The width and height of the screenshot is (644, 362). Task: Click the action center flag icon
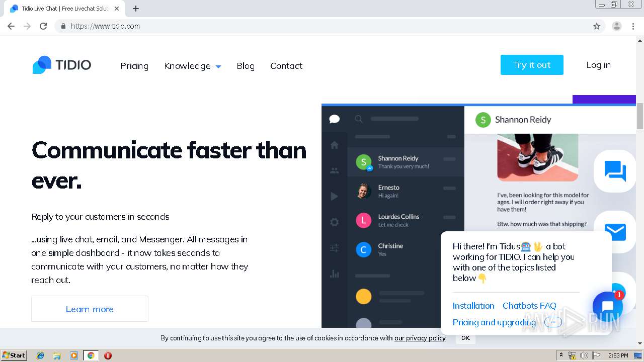coord(596,355)
